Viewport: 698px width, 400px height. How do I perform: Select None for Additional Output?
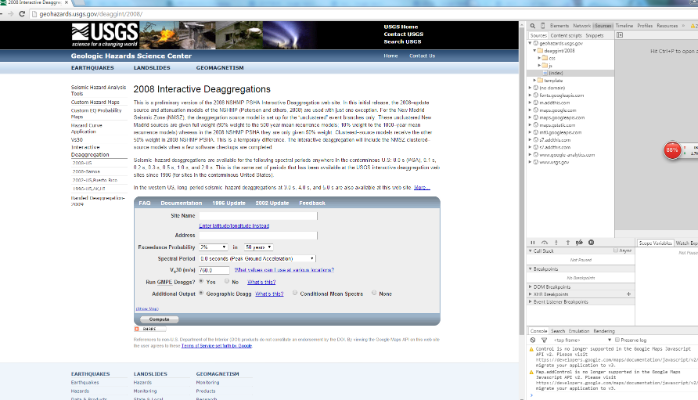[374, 293]
